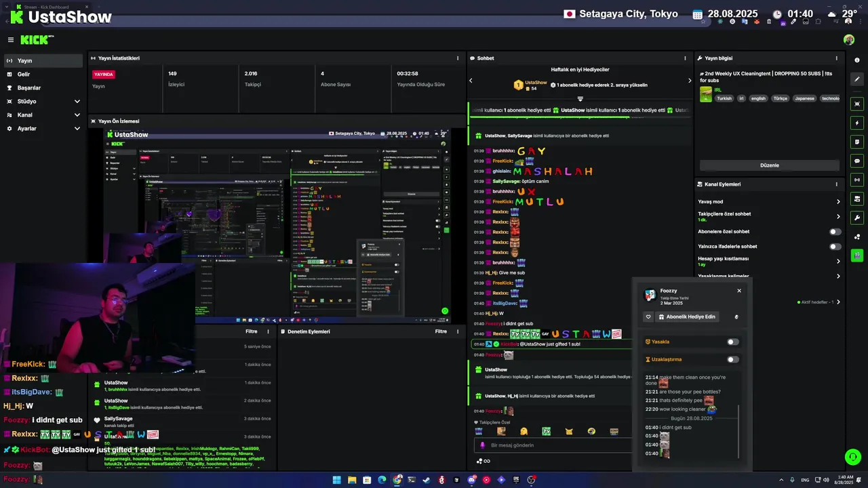Image resolution: width=868 pixels, height=488 pixels.
Task: Toggle Yalnızca ifadelerle sohbet switch
Action: pyautogui.click(x=835, y=247)
